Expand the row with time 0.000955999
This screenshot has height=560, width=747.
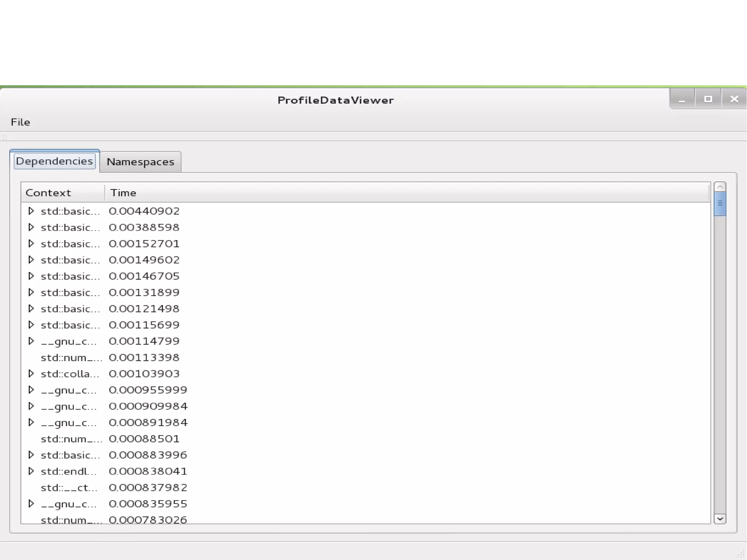click(x=31, y=390)
